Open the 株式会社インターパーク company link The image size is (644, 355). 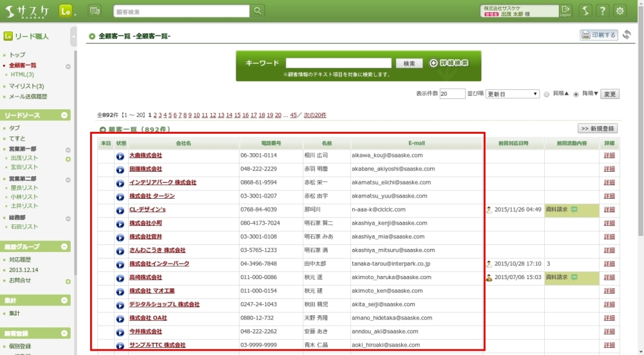pos(159,264)
